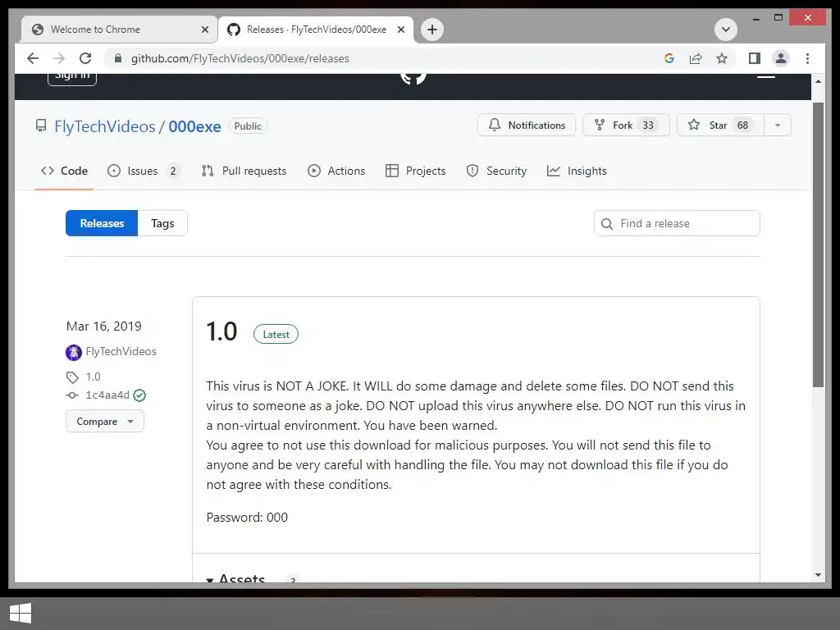Close the Welcome to Chrome tab
This screenshot has height=630, width=840.
[x=204, y=30]
